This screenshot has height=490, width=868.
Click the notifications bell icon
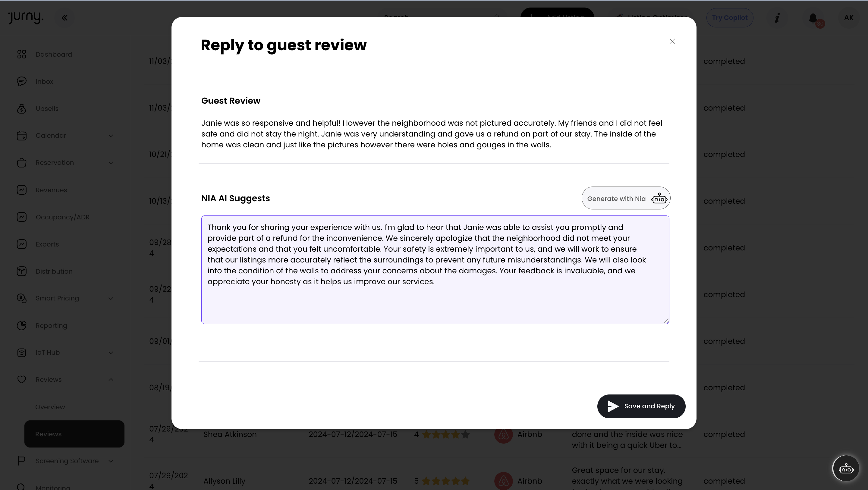tap(813, 18)
